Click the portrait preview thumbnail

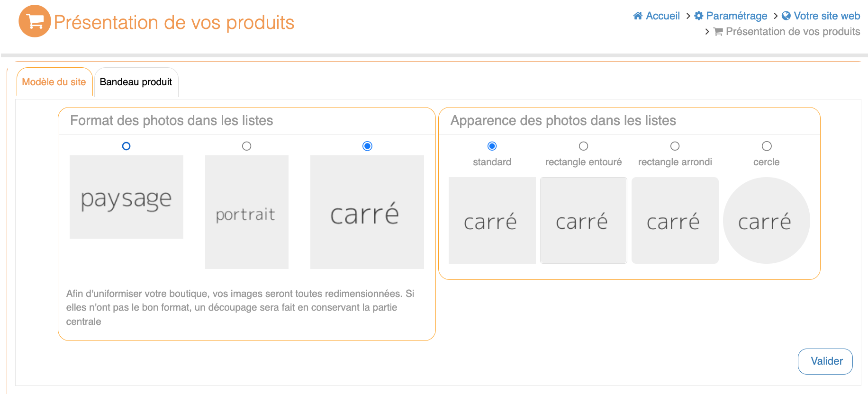(246, 212)
